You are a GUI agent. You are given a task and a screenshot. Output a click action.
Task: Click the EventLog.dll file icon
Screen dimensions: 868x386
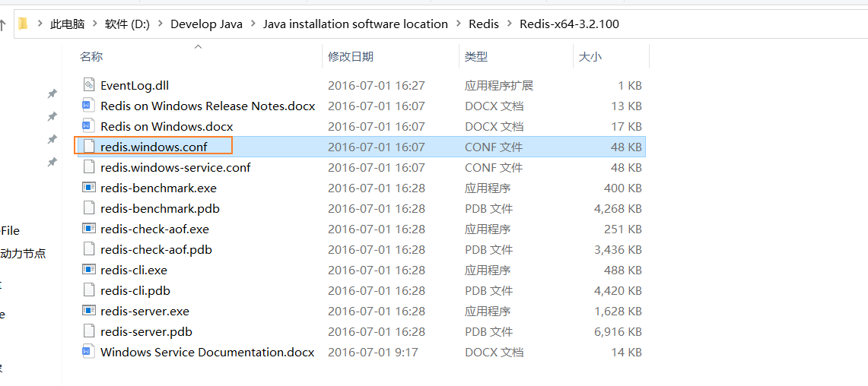pos(88,85)
